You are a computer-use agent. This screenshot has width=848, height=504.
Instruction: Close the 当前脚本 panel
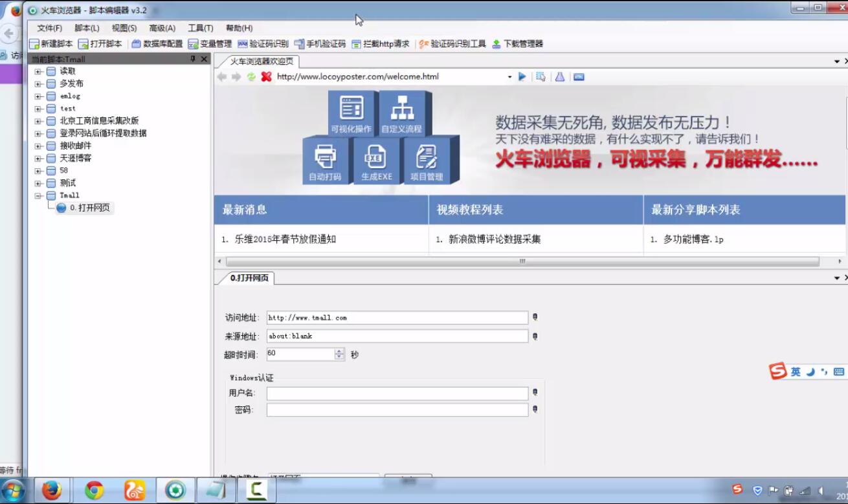click(204, 59)
